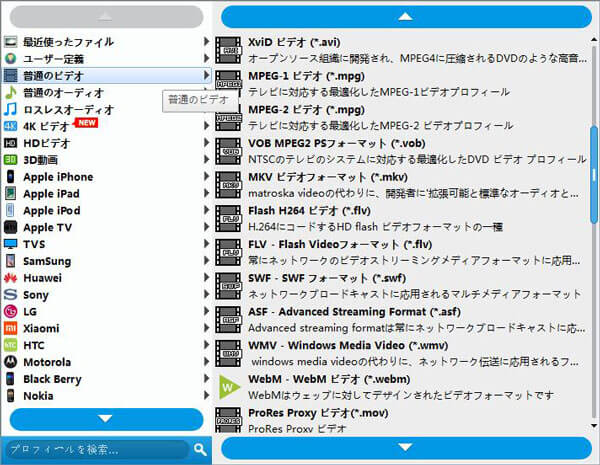Click the HTC logo icon

point(10,345)
